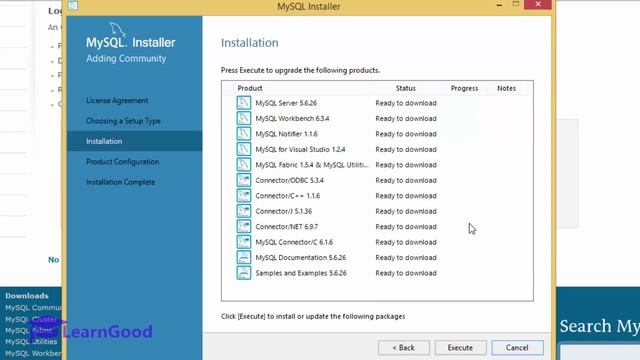
Task: Click the MySQL dolphin logo in sidebar
Action: (x=118, y=29)
